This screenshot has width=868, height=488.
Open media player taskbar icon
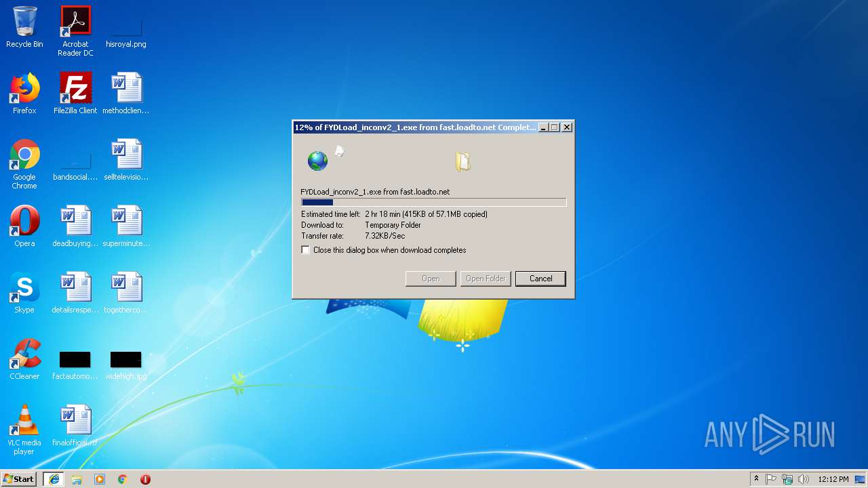point(100,479)
